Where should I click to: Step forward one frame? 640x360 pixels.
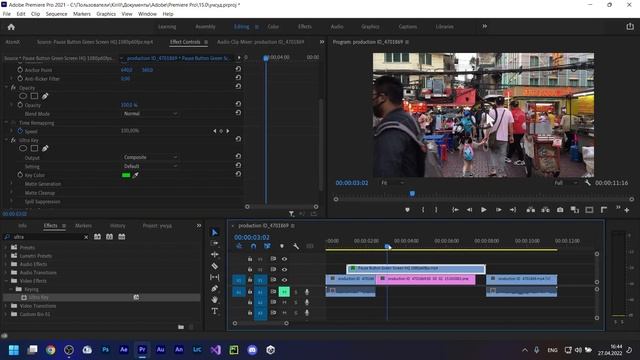(x=499, y=210)
